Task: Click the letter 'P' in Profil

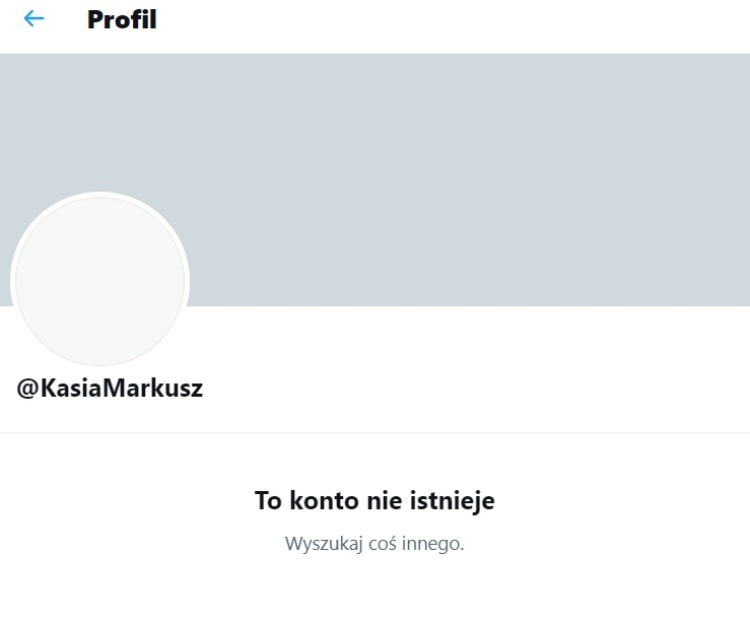Action: pyautogui.click(x=96, y=20)
